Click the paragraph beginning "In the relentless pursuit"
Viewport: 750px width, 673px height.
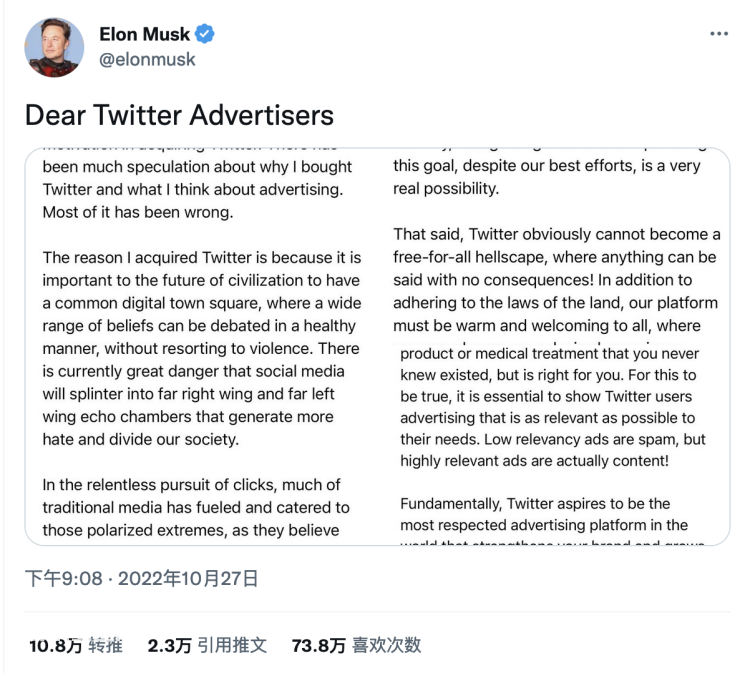pos(196,508)
